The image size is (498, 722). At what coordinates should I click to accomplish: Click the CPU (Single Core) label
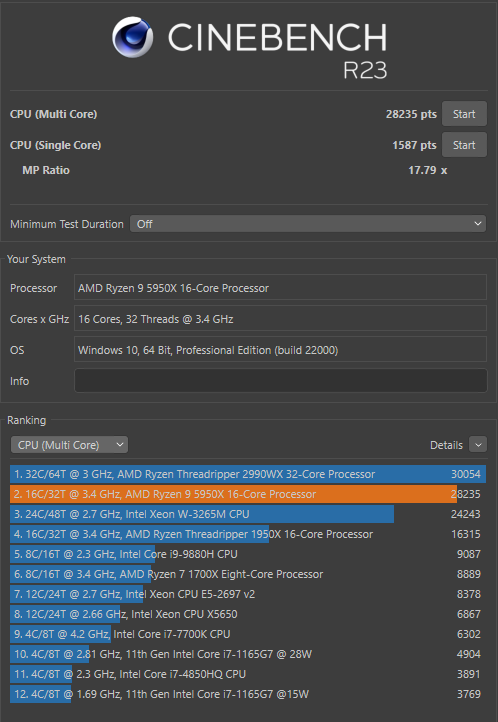point(56,145)
